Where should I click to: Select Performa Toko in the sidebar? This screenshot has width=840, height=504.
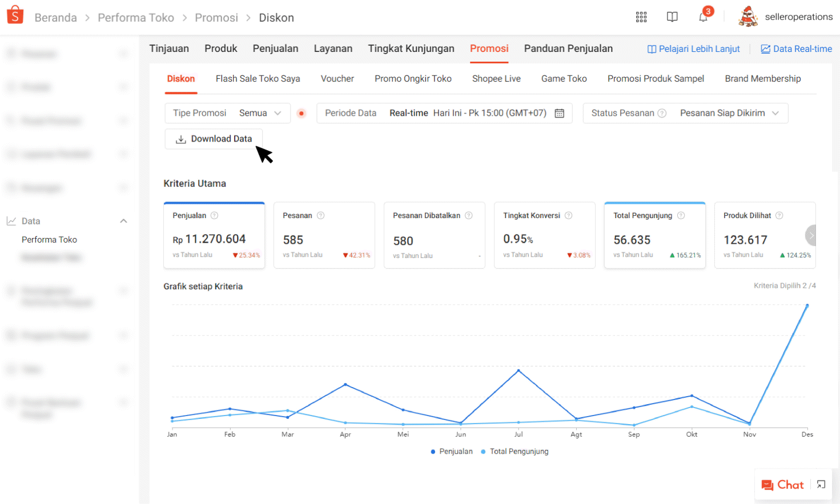click(x=49, y=240)
